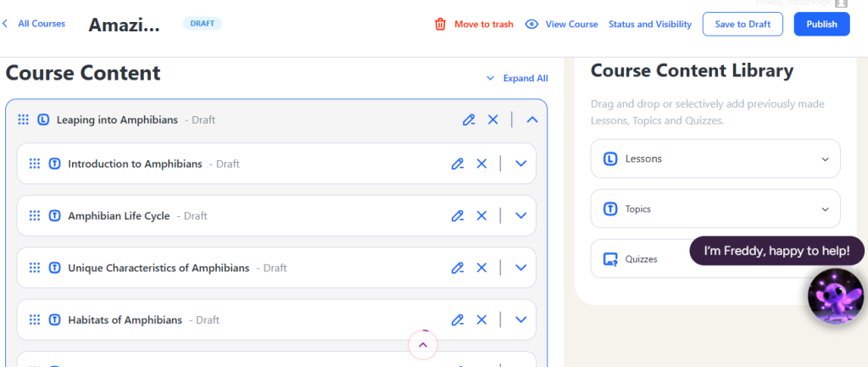Collapse the Leaping into Amphibians lesson

pos(532,120)
